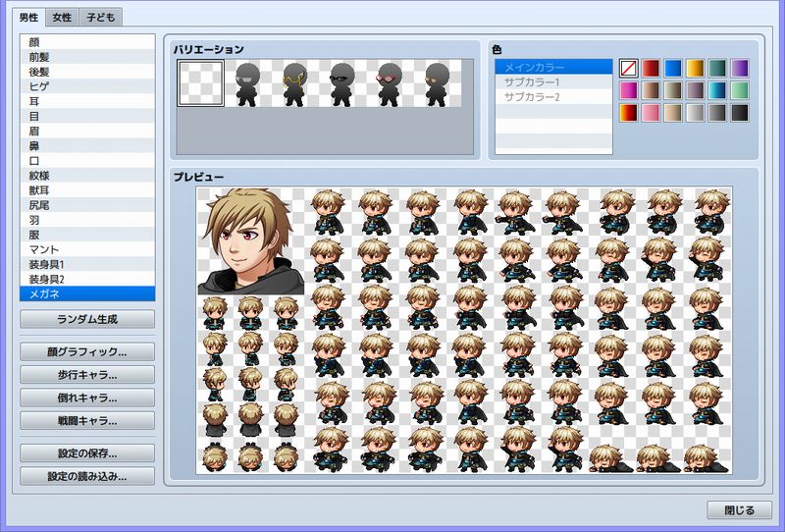Select 装身具2 in the parts list

click(x=87, y=279)
